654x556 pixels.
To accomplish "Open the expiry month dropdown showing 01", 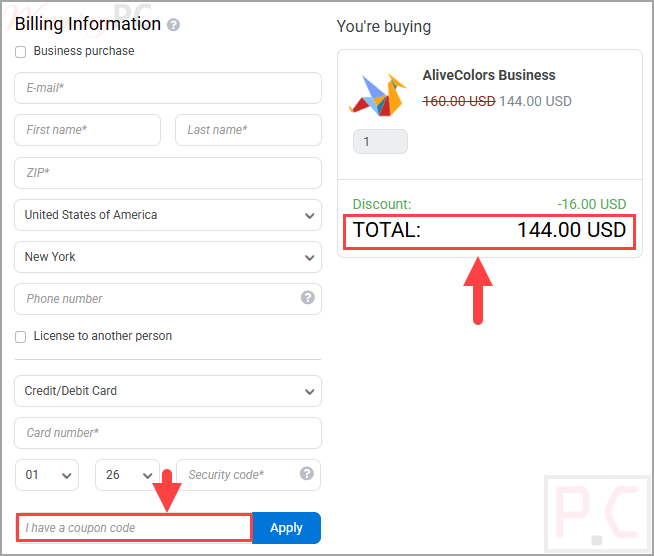I will pos(47,475).
